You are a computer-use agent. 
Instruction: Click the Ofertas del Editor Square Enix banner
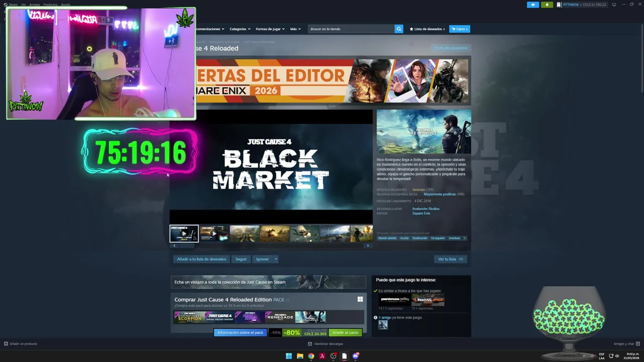(332, 81)
